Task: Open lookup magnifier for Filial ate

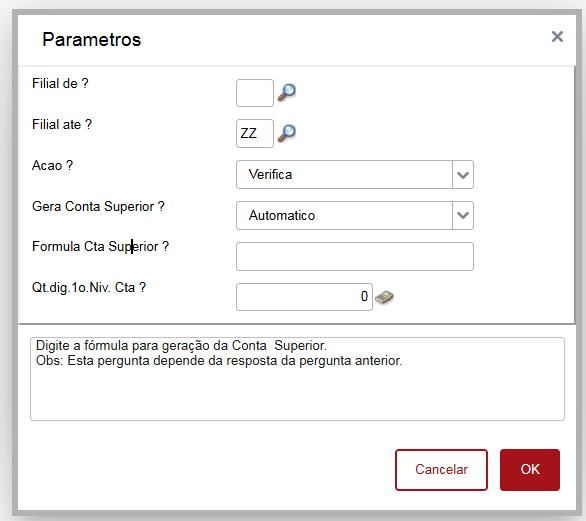Action: [x=287, y=133]
